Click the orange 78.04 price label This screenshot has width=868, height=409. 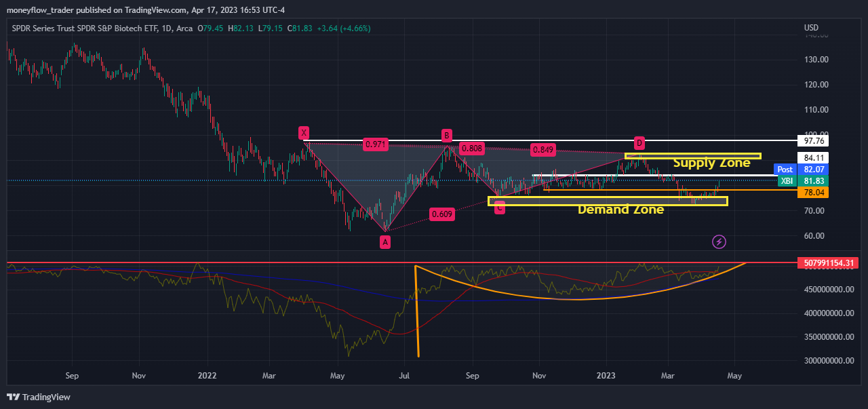point(814,193)
